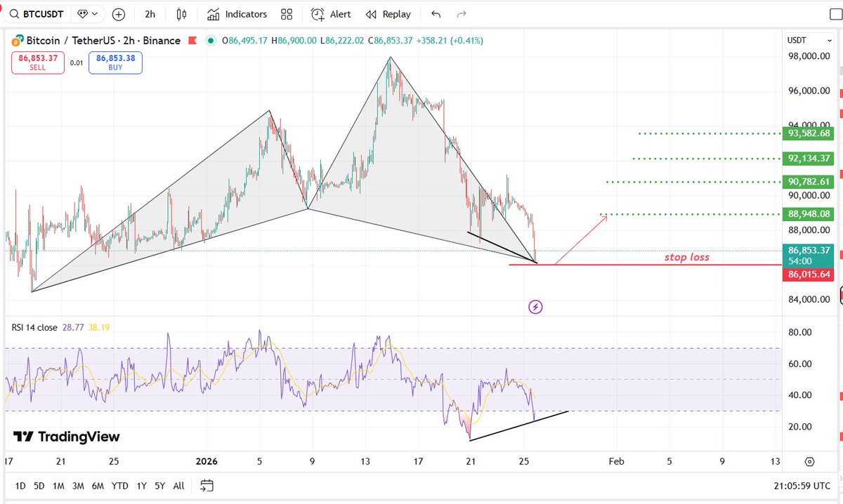
Task: Select the 92,134.37 target price label
Action: click(808, 158)
